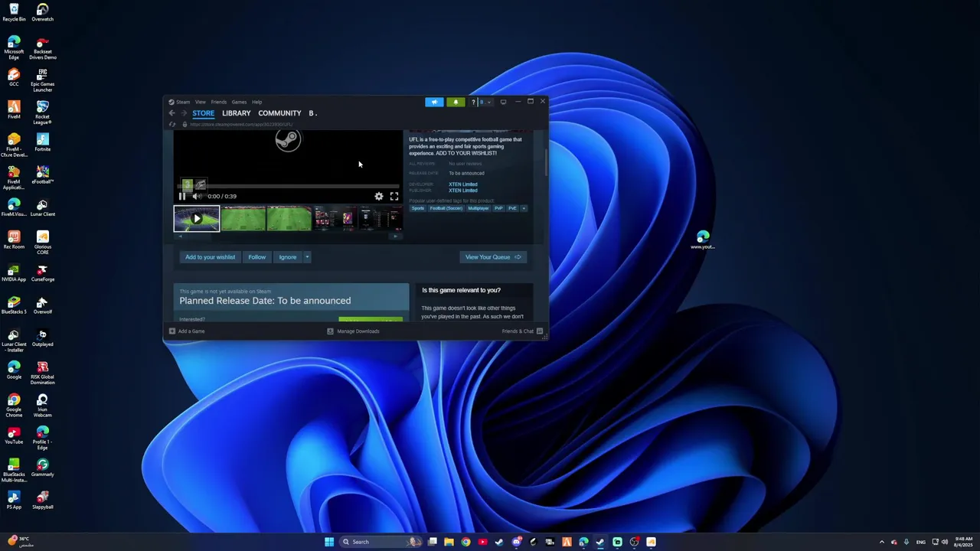Switch Steam to Big Picture mode
Screen dimensions: 980x551
pyautogui.click(x=503, y=102)
